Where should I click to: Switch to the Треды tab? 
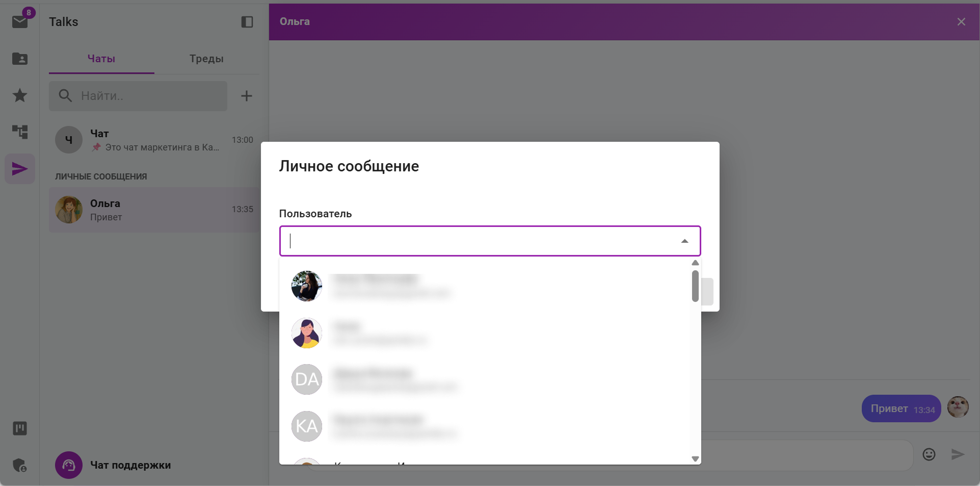tap(206, 59)
